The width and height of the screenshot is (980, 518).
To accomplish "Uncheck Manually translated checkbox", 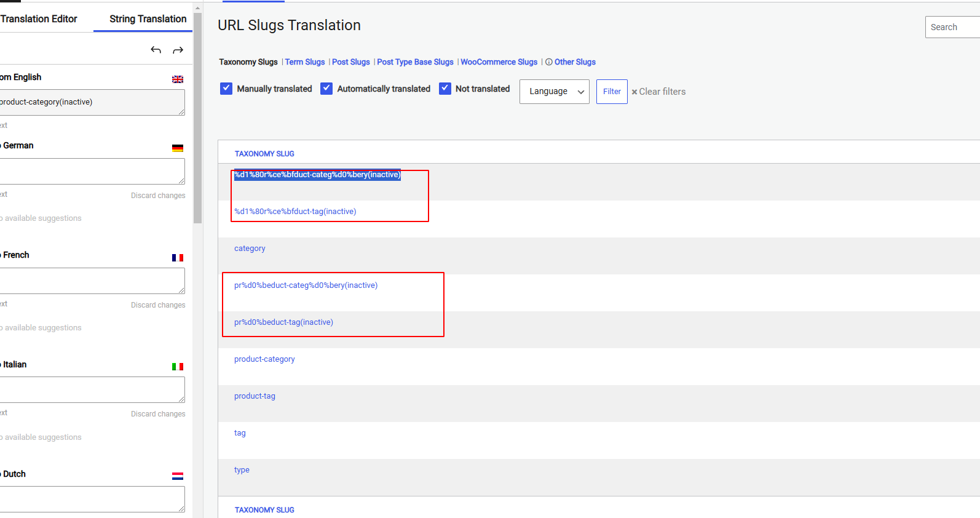I will click(x=226, y=89).
